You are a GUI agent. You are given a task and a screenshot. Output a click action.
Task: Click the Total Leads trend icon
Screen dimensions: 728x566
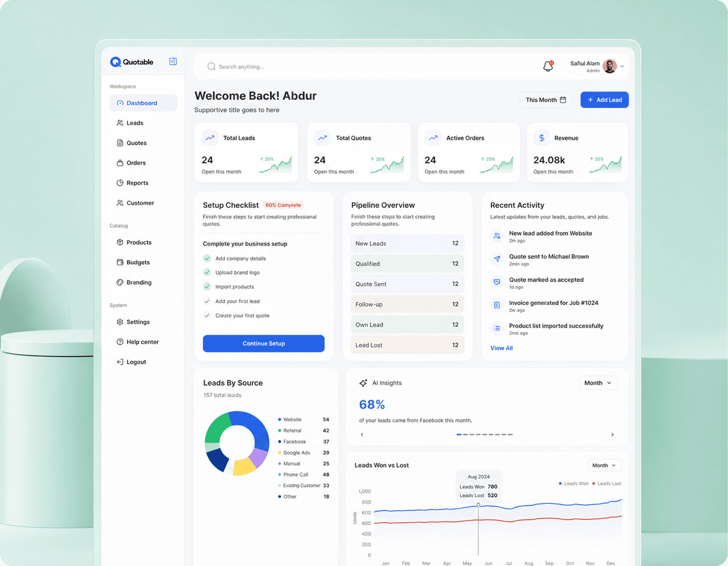(210, 138)
